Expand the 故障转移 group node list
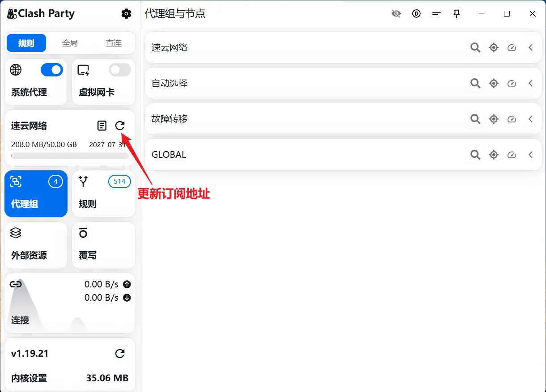546x392 pixels. click(x=530, y=119)
